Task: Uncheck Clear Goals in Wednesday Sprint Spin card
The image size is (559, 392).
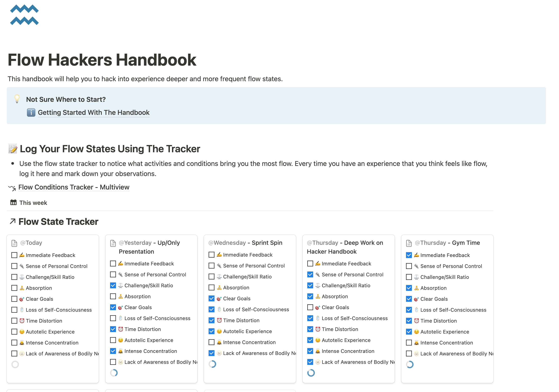Action: [x=212, y=298]
